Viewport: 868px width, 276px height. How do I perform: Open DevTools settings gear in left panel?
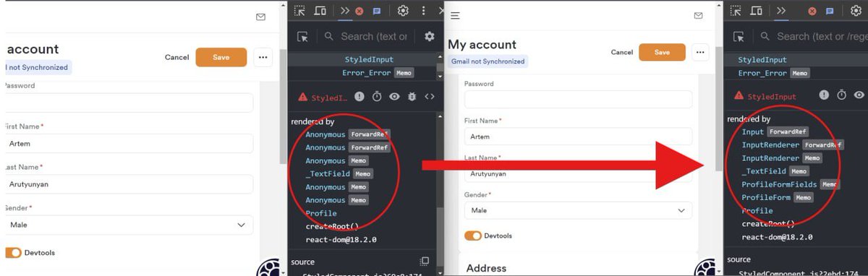404,11
